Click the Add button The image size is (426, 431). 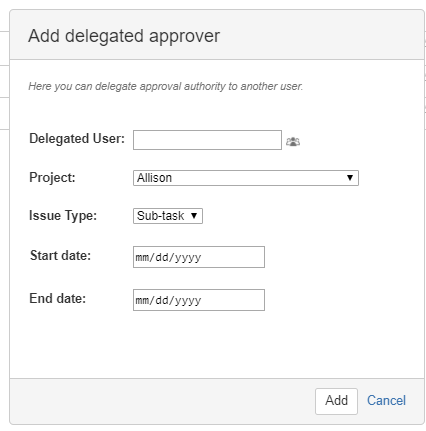(x=336, y=401)
